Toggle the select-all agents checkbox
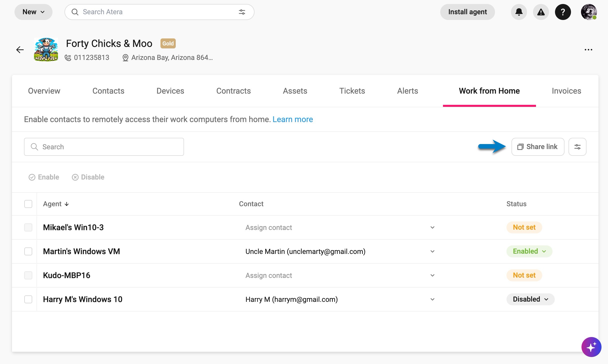This screenshot has width=608, height=364. pyautogui.click(x=28, y=204)
